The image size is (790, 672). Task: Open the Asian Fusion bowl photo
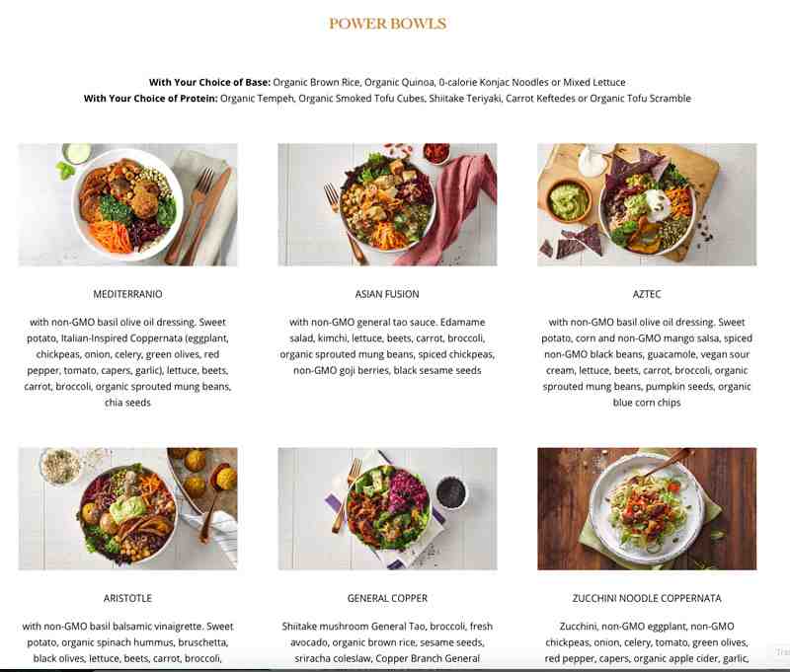coord(387,205)
